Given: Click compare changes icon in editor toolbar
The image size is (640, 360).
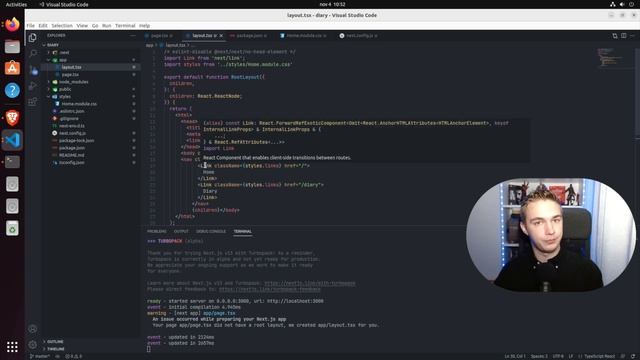Looking at the screenshot, I should click(x=615, y=36).
